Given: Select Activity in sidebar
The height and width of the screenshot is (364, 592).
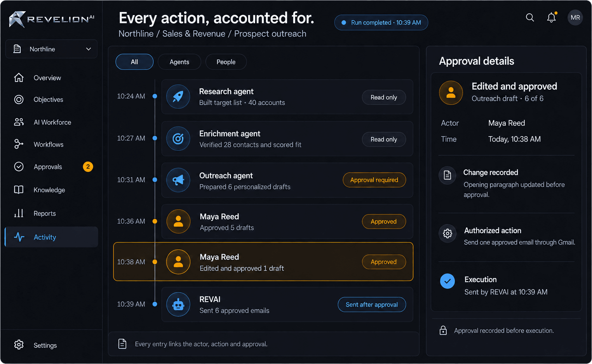Looking at the screenshot, I should tap(51, 237).
